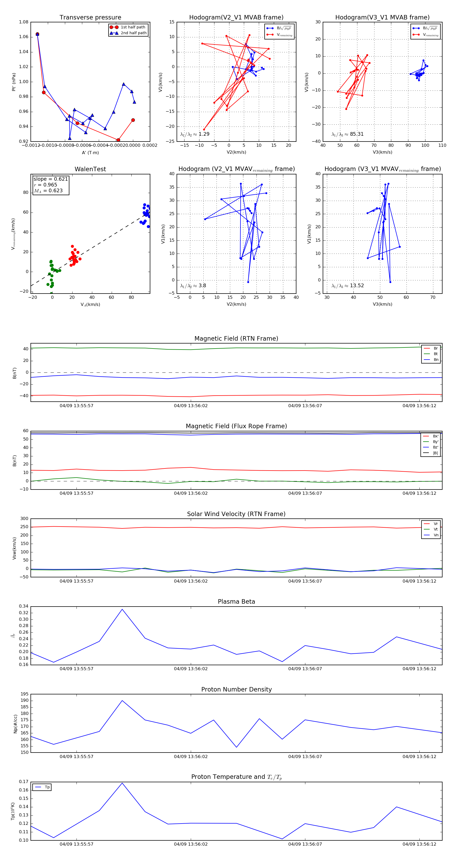473x868 pixels.
Task: Select the 'Bn' legend entry
Action: (431, 360)
